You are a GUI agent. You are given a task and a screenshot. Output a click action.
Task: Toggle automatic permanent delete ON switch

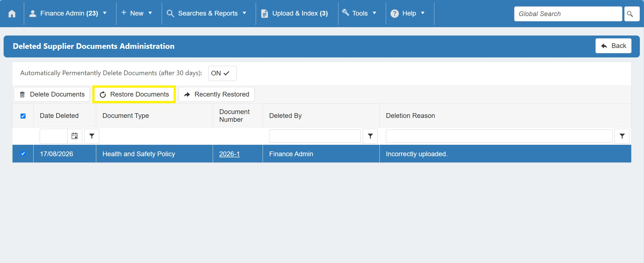(222, 73)
